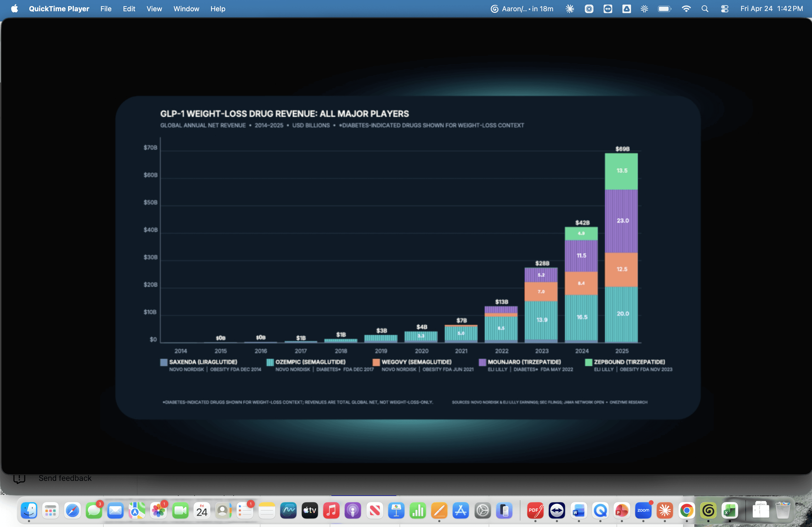Open TeamViewer from the dock
812x527 pixels.
(x=557, y=510)
